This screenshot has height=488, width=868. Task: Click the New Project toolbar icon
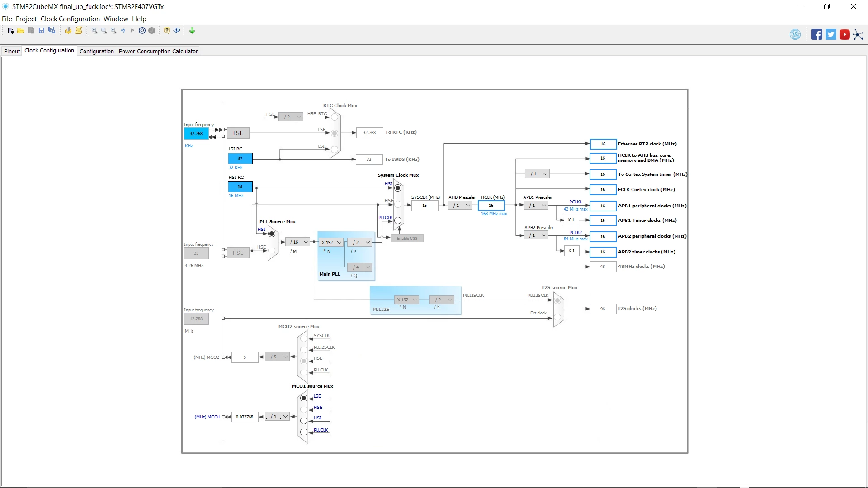pyautogui.click(x=11, y=30)
